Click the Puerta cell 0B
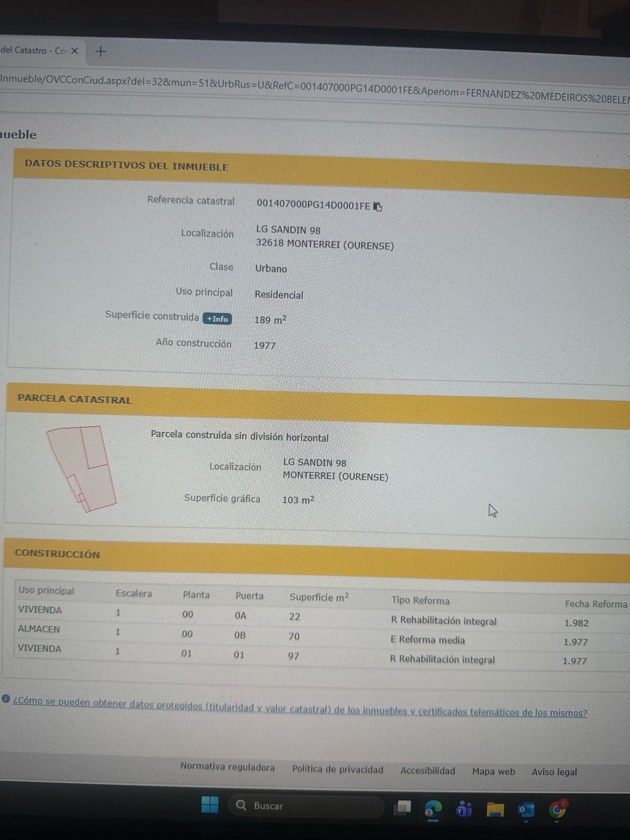 click(x=240, y=635)
